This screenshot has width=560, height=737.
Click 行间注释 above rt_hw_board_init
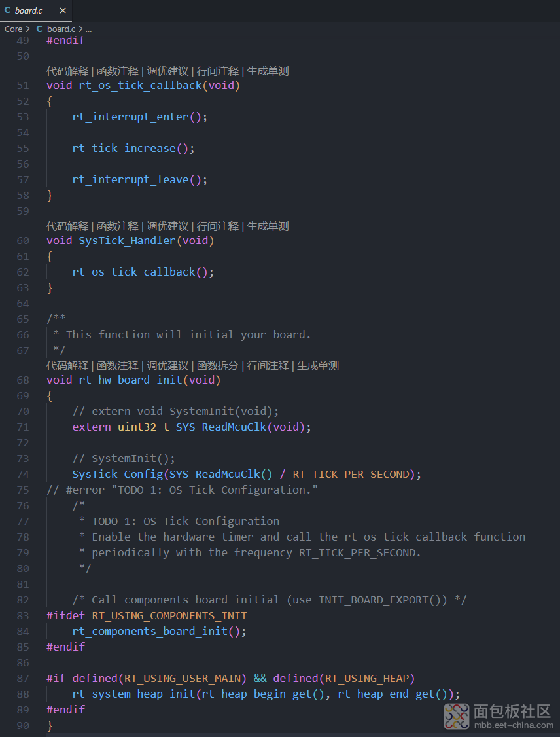[268, 366]
